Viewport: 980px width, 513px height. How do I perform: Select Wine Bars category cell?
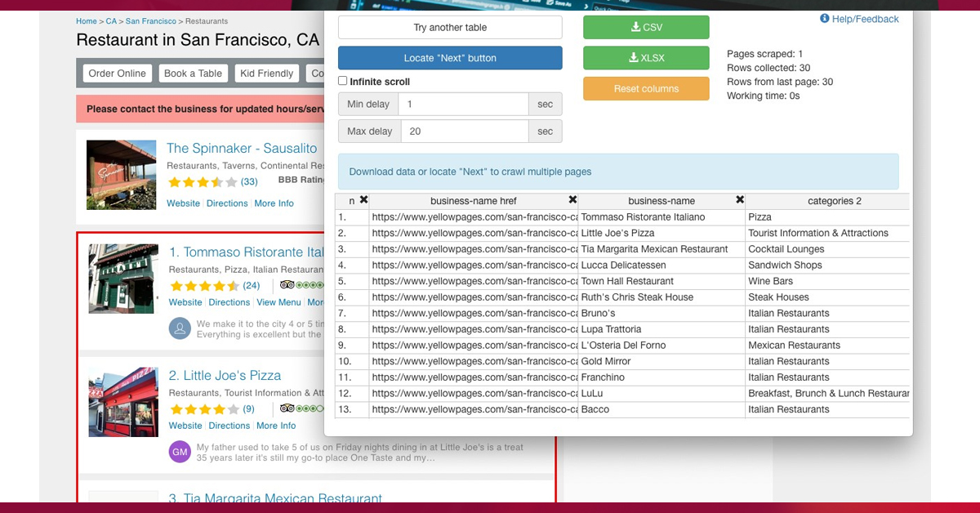(827, 281)
